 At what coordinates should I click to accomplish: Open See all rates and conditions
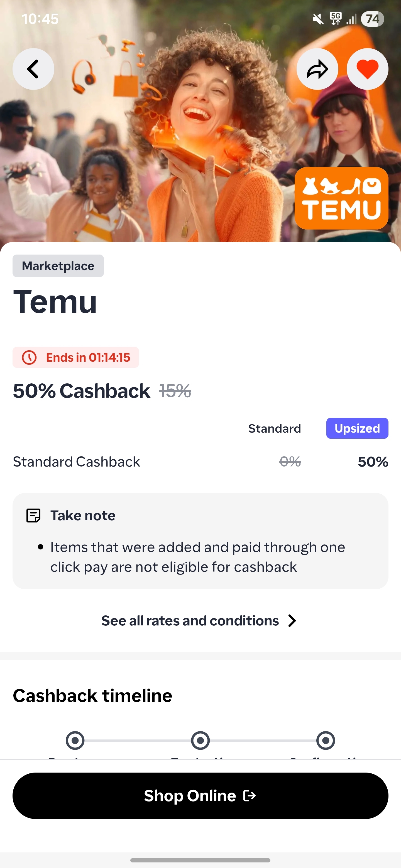coord(190,621)
